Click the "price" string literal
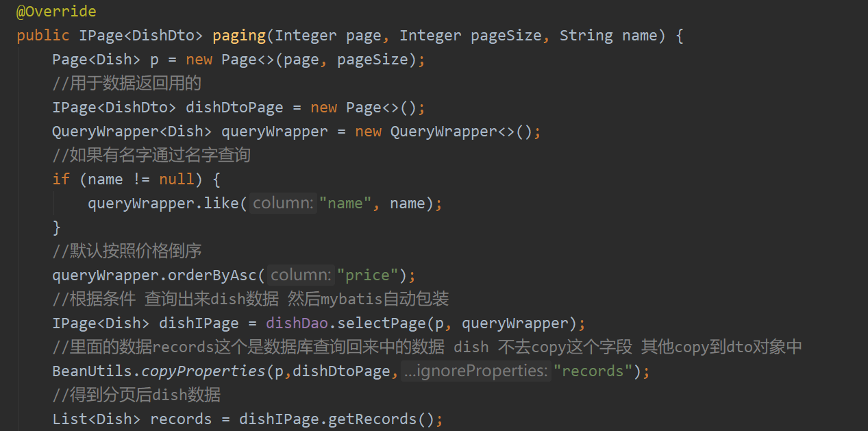Image resolution: width=868 pixels, height=431 pixels. pos(368,275)
